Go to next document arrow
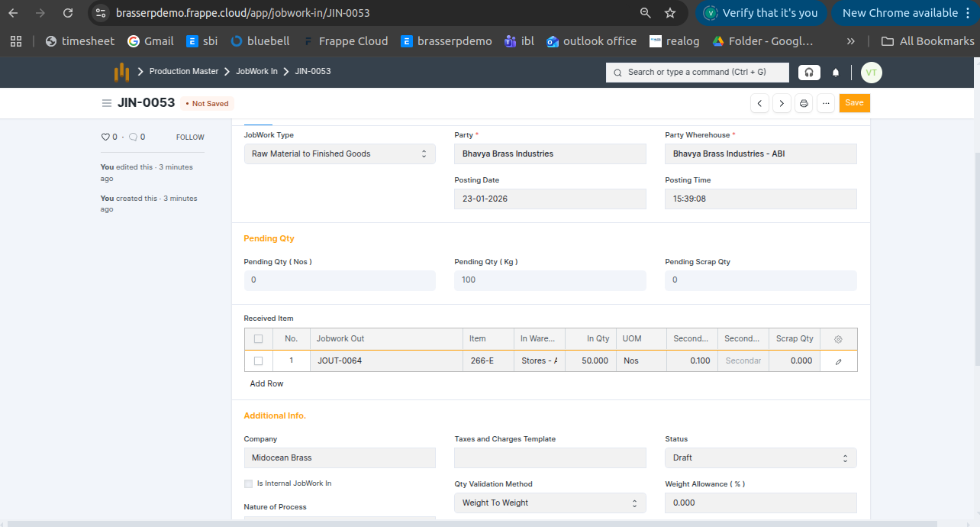The width and height of the screenshot is (980, 527). (781, 103)
